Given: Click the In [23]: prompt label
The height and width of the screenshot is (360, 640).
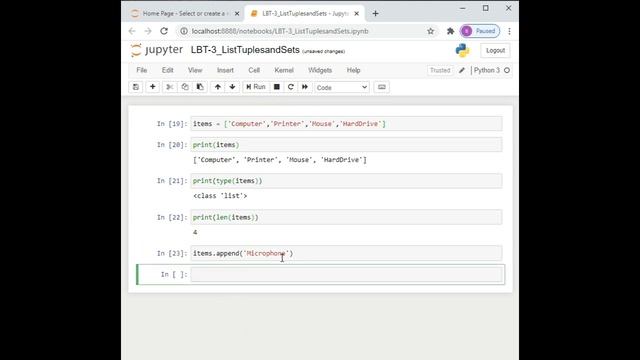Looking at the screenshot, I should 172,253.
